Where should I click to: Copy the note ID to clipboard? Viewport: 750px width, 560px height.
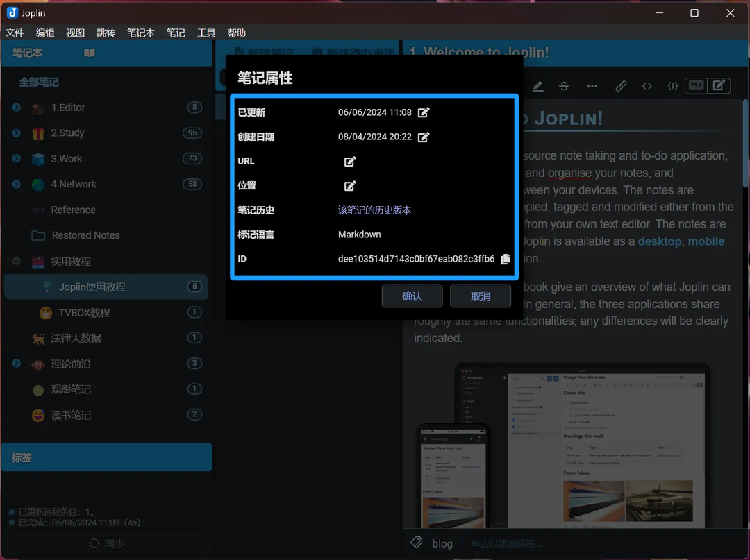[x=506, y=259]
